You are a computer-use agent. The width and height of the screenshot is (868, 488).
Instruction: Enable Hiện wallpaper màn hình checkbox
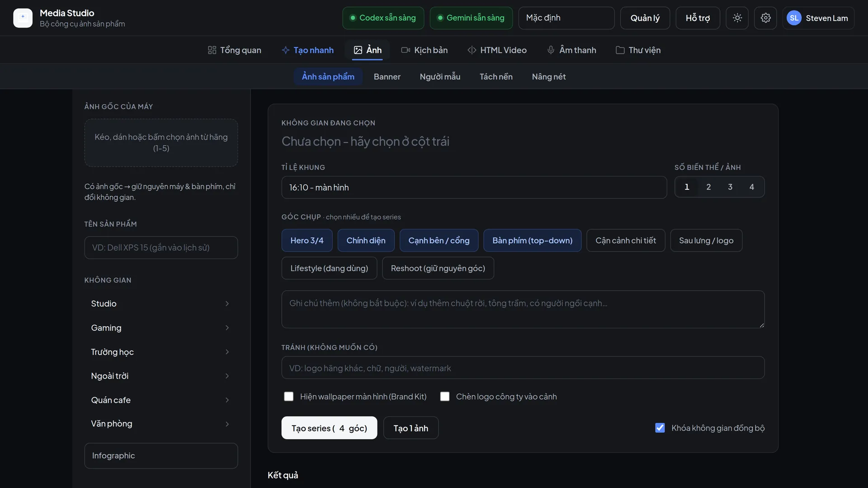[x=288, y=396]
